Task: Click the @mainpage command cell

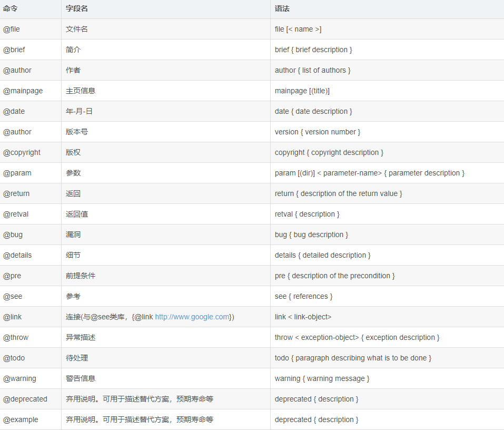Action: pyautogui.click(x=23, y=91)
